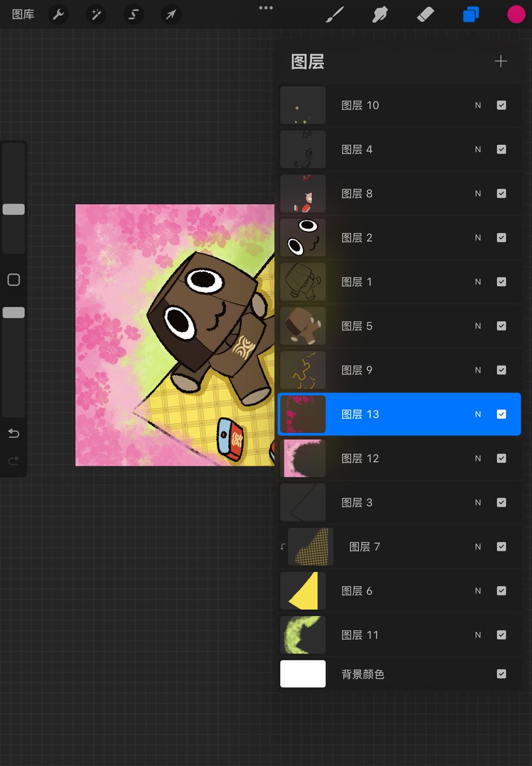Open blend mode N of 图层 7
532x766 pixels.
pos(478,546)
